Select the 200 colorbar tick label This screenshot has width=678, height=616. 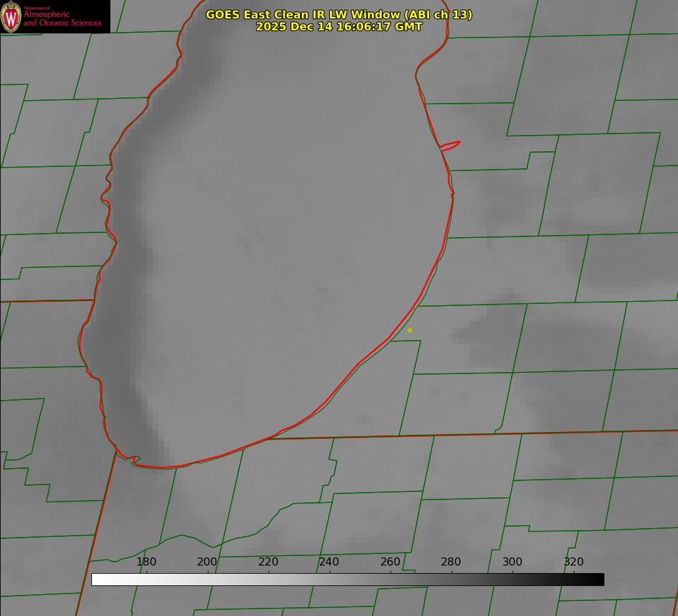click(x=207, y=562)
